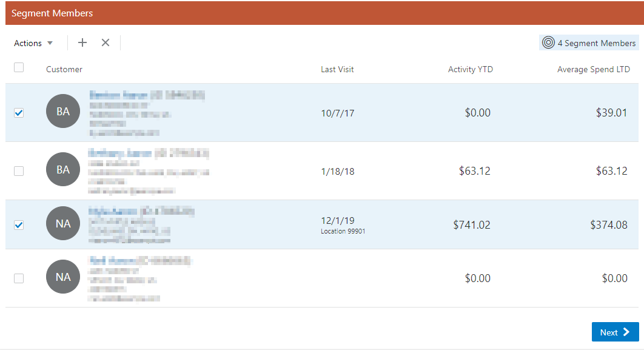
Task: Uncheck the 12/1/19 row checkbox
Action: [x=19, y=225]
